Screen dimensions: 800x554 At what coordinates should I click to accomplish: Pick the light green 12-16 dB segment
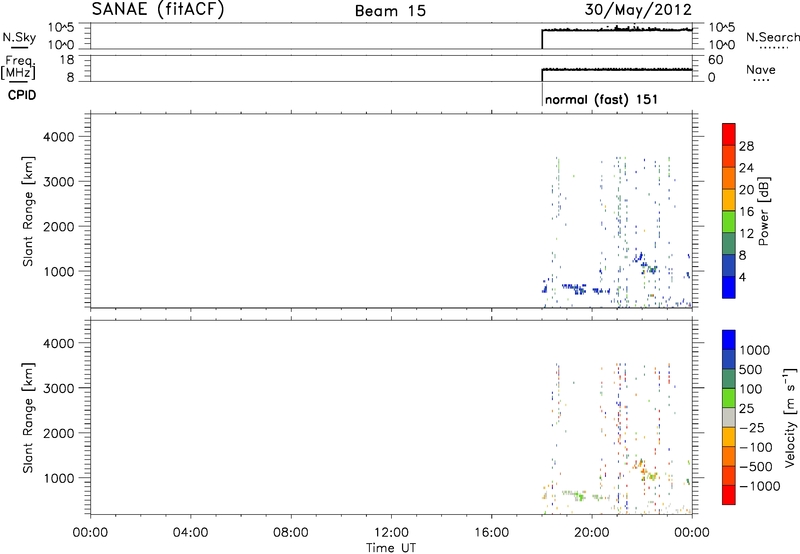(x=729, y=222)
